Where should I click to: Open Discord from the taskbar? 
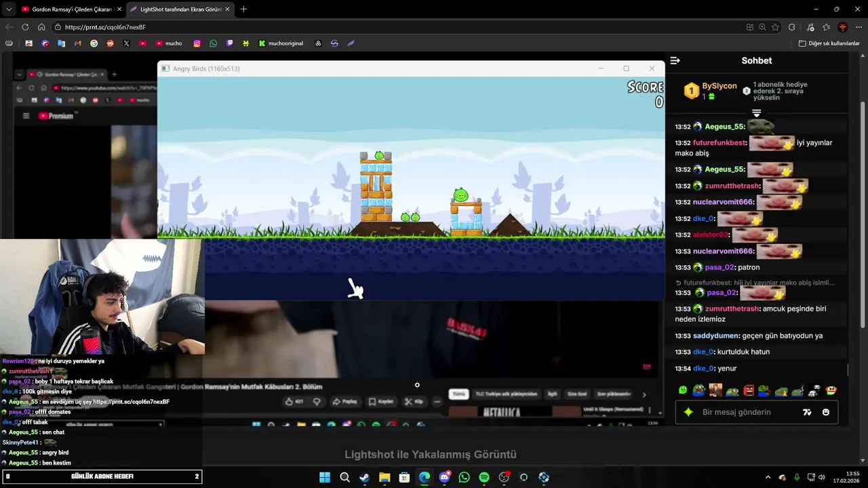[444, 477]
